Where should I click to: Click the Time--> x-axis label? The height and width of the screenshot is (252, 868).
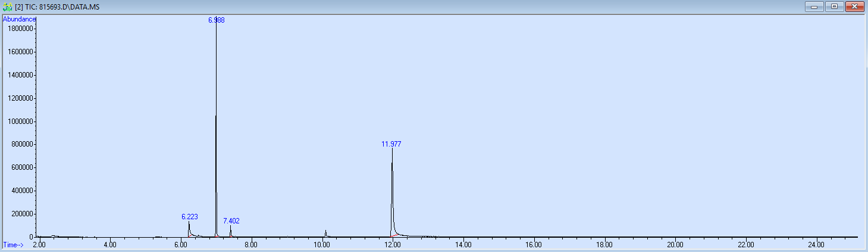[14, 245]
